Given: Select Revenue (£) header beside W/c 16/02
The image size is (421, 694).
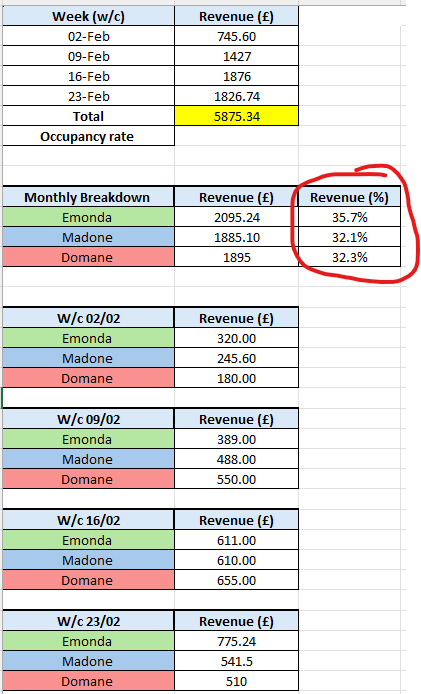Looking at the screenshot, I should 236,520.
